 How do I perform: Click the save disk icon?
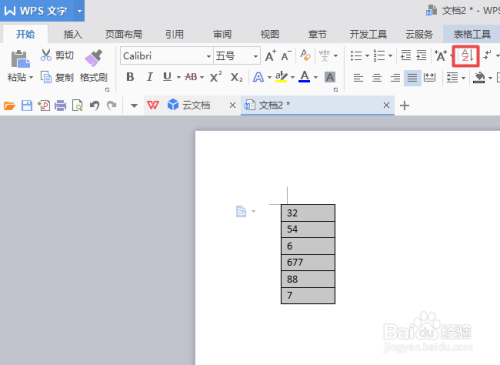27,106
